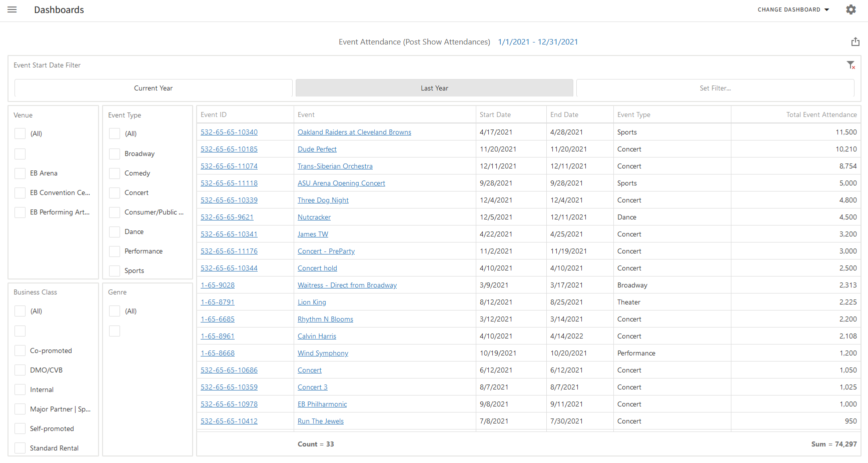The width and height of the screenshot is (868, 463).
Task: Open the Oakland Raiders at Cleveland Browns event
Action: [354, 132]
